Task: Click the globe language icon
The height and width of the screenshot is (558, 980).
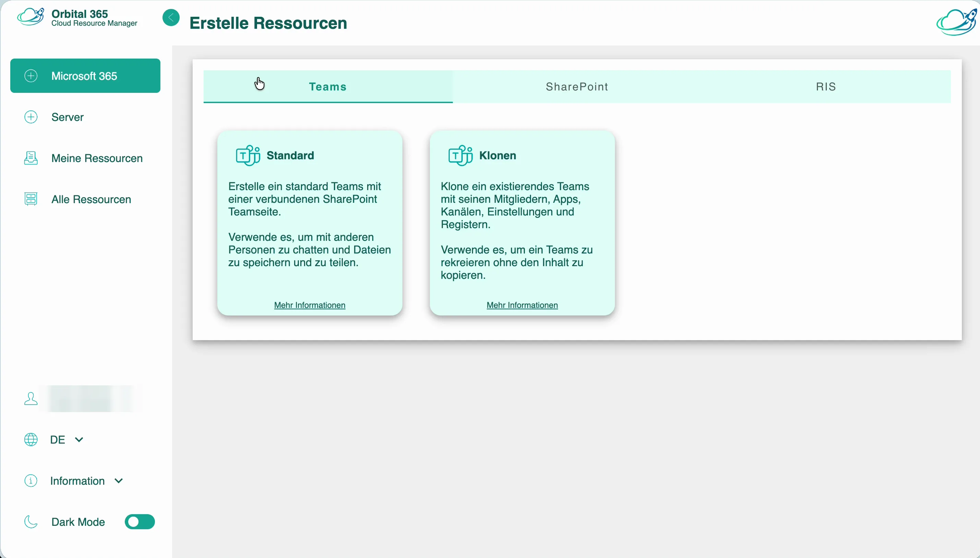Action: pos(31,439)
